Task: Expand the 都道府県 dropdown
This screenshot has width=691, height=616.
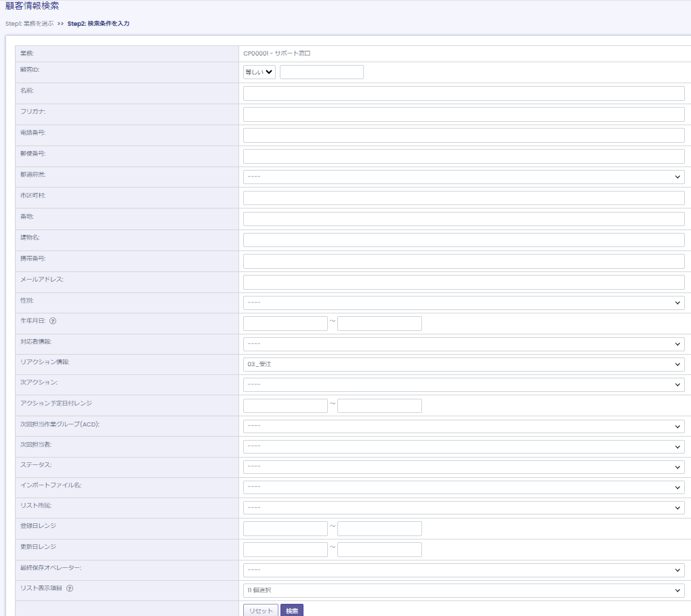Action: (463, 177)
